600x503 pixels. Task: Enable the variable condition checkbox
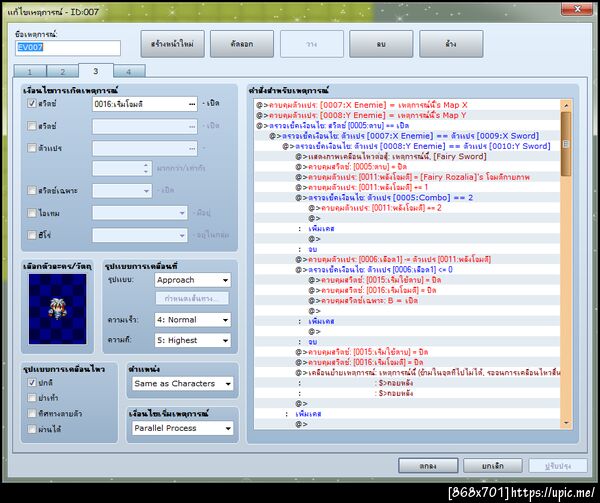click(x=32, y=148)
